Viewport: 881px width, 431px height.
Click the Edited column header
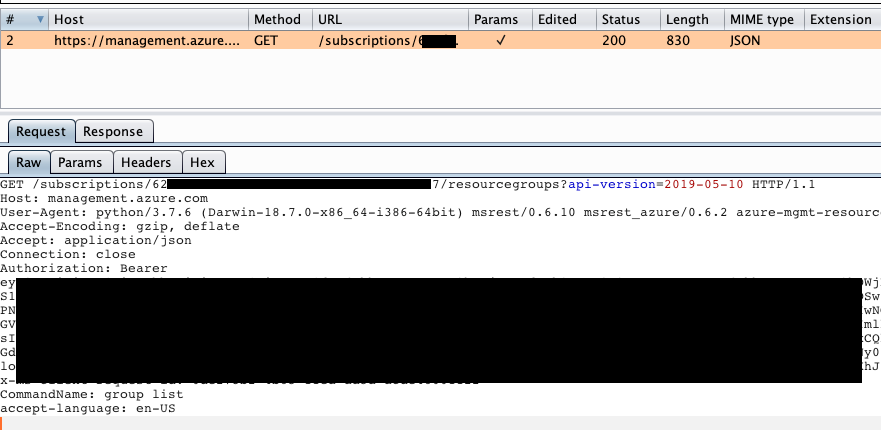pos(564,20)
